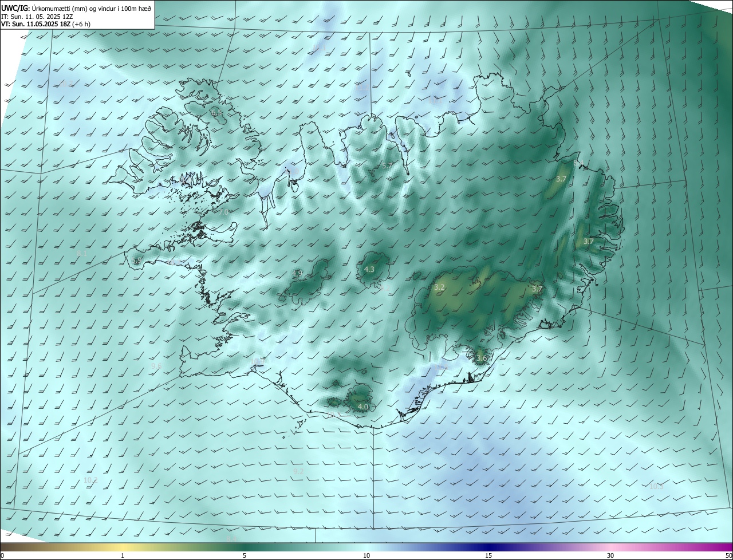This screenshot has height=560, width=733.
Task: Click the 3.2 value label on Vatnajökull
Action: (x=439, y=287)
